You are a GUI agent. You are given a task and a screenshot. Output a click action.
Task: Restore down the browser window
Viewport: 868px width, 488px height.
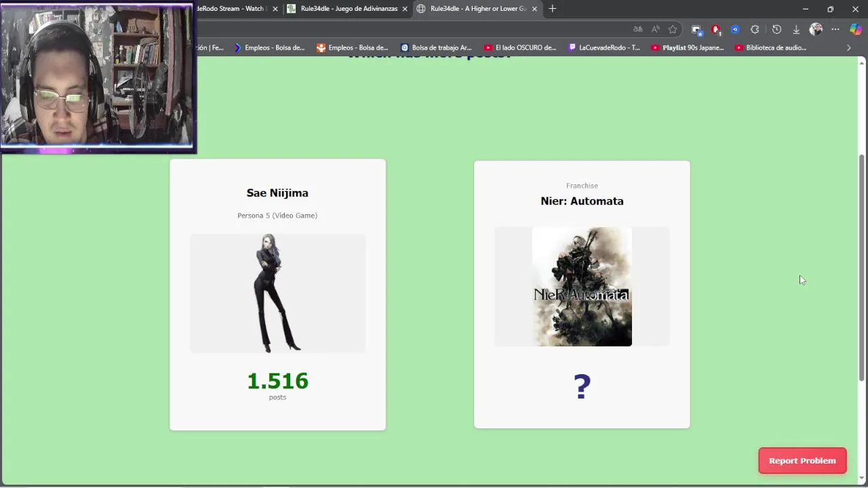[x=830, y=9]
